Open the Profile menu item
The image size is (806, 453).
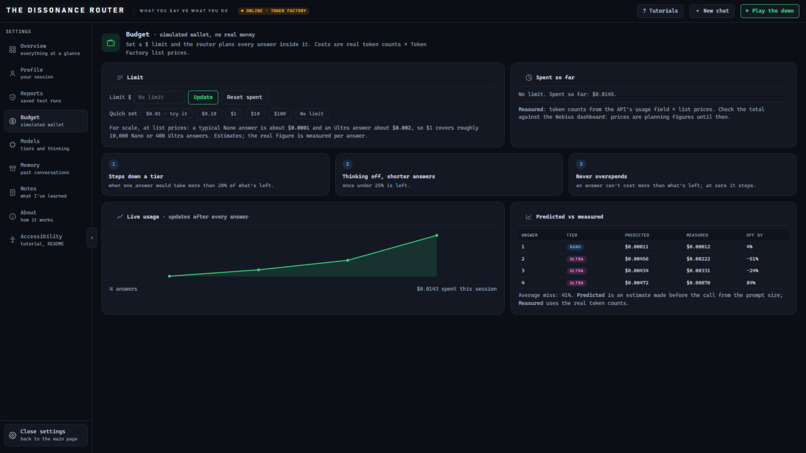(46, 74)
